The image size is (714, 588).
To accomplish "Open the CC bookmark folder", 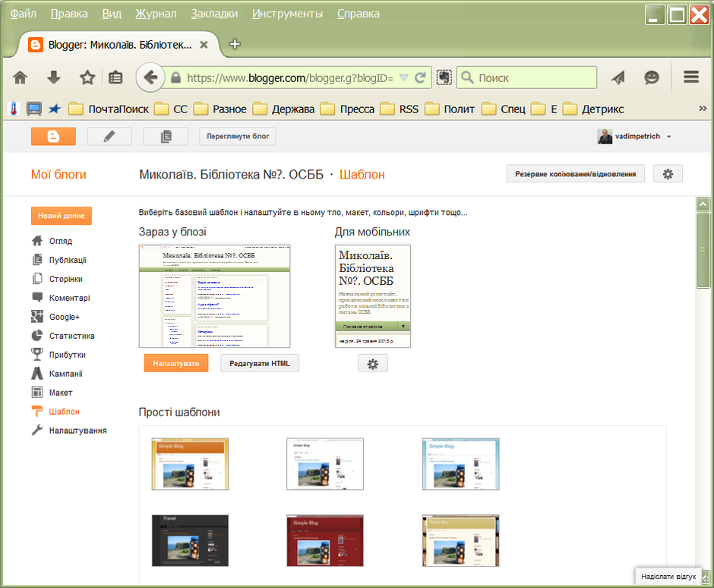I will pyautogui.click(x=171, y=109).
